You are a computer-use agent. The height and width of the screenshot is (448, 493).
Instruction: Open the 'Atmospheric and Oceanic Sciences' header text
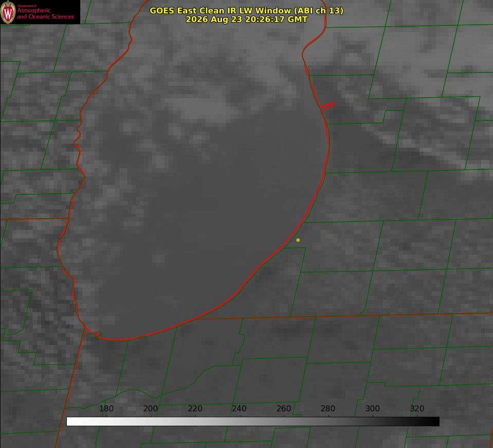45,13
